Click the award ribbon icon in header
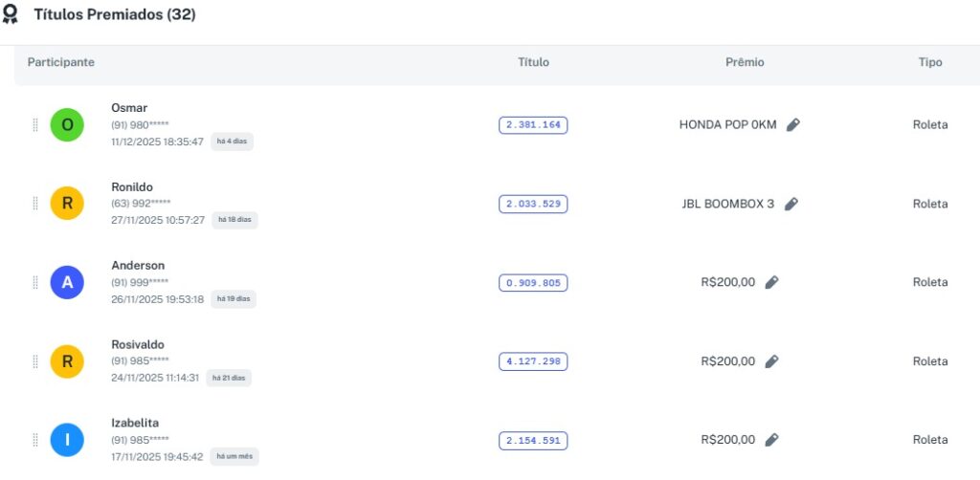 coord(11,15)
